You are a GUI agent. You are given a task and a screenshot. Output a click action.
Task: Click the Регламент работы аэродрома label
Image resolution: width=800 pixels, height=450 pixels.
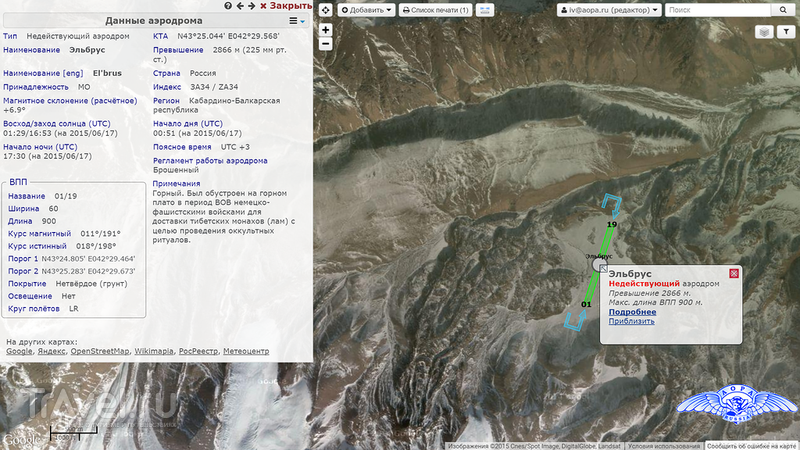tap(210, 161)
